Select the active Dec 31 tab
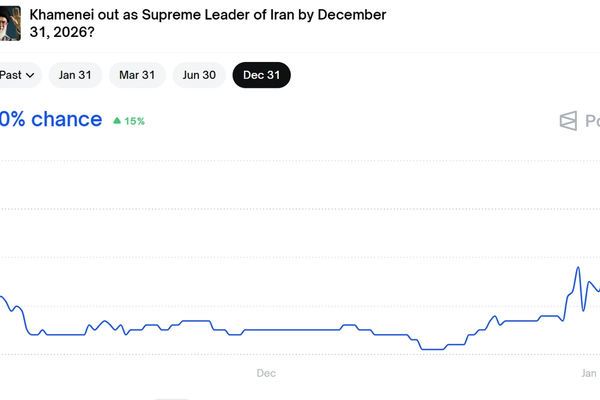 click(261, 74)
